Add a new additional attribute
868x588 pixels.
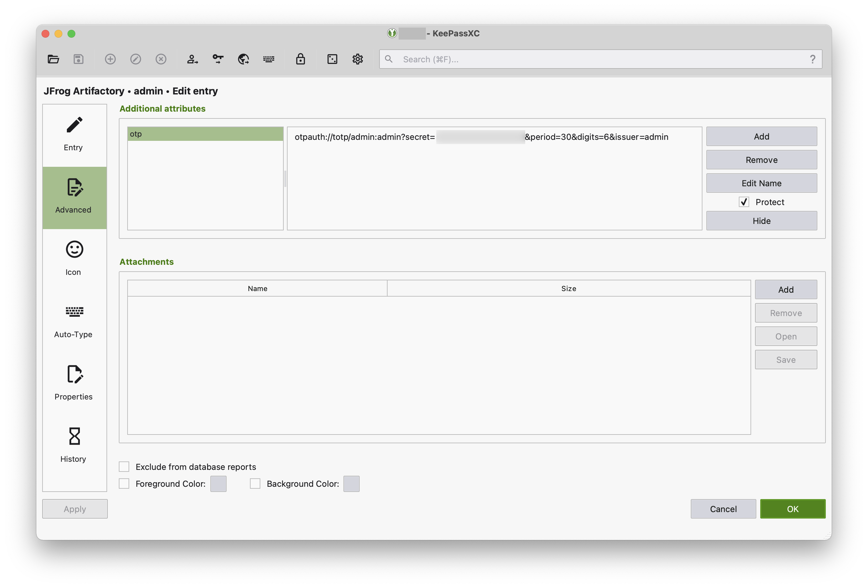point(762,136)
